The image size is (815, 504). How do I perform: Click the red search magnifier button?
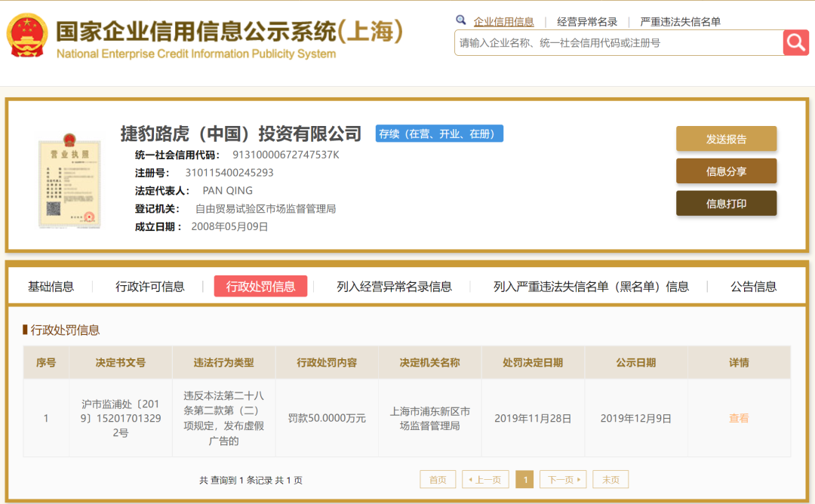796,42
